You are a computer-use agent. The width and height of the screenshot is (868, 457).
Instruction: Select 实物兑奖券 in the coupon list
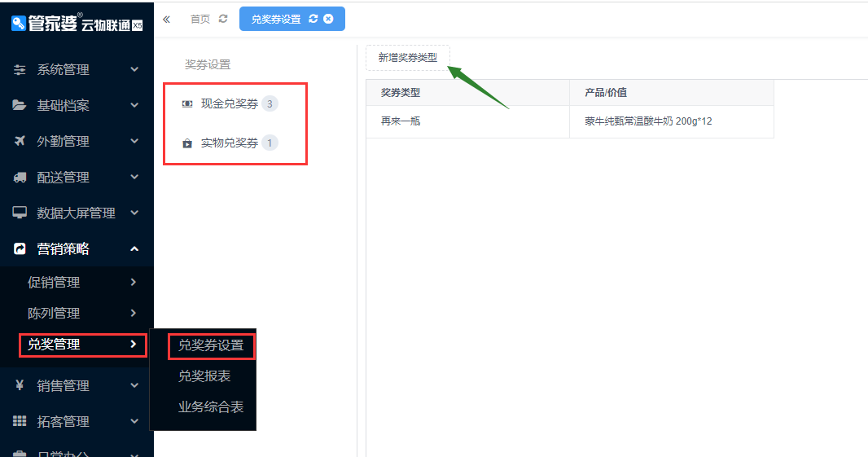pyautogui.click(x=229, y=143)
